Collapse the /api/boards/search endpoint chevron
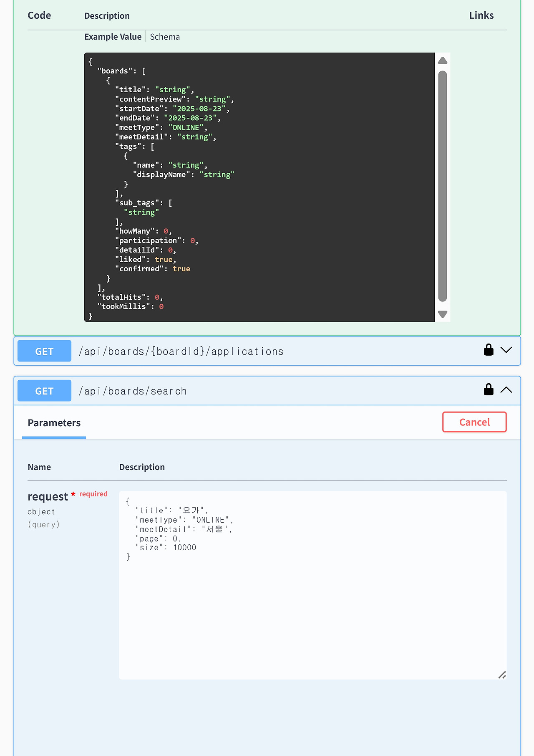534x756 pixels. click(x=506, y=390)
